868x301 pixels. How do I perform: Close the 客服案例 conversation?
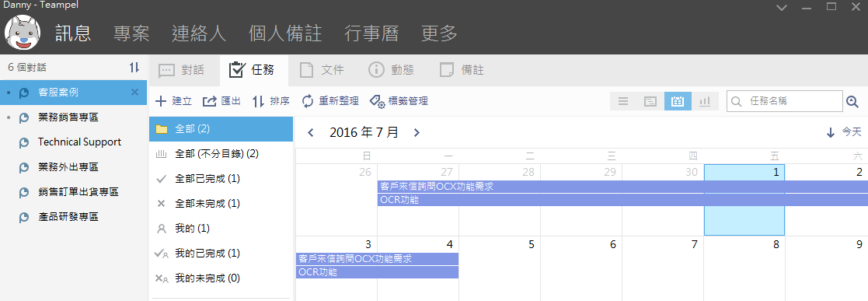coord(134,93)
